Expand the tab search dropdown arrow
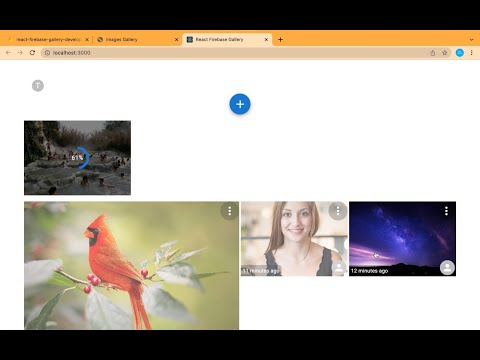This screenshot has width=480, height=360. (471, 39)
